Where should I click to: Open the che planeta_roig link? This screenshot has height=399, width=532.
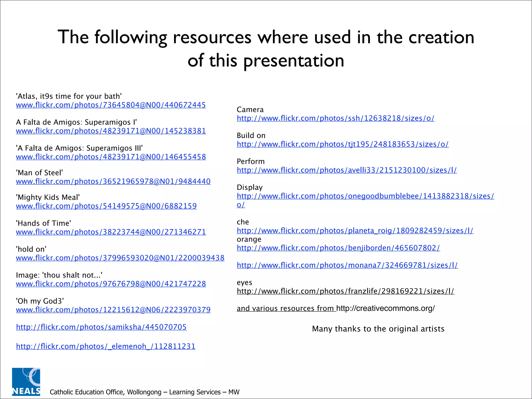(x=355, y=231)
